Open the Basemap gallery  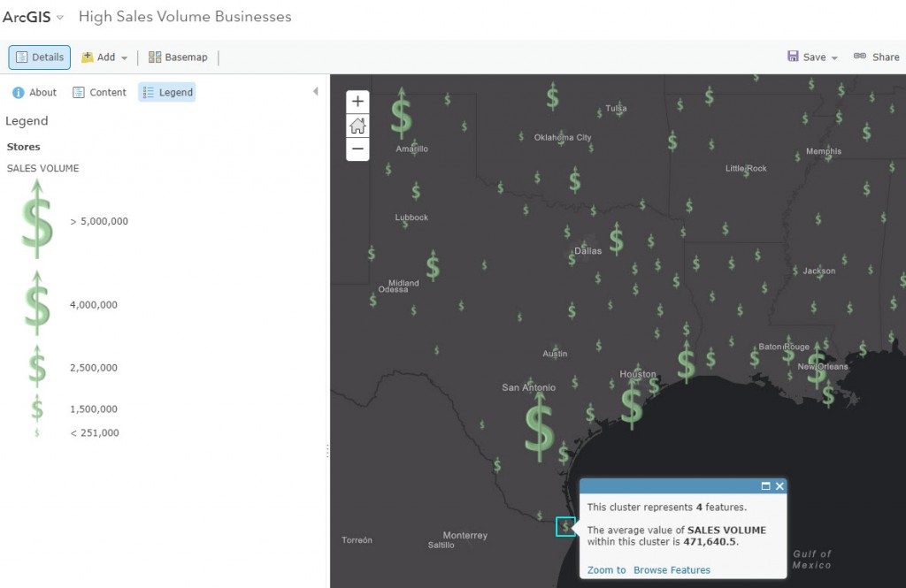[x=179, y=57]
